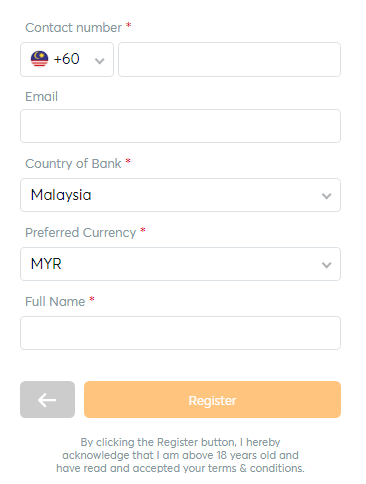Viewport: 366px width, 484px height.
Task: Click the Malaysia value in bank country
Action: [x=61, y=195]
